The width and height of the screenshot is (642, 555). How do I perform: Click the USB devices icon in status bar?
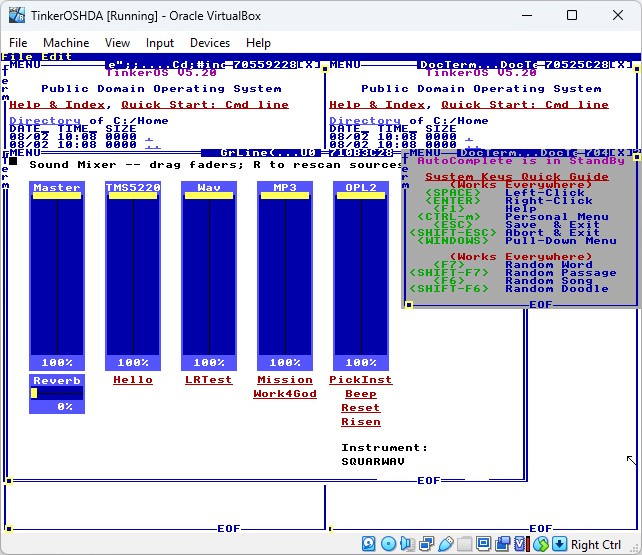(445, 544)
